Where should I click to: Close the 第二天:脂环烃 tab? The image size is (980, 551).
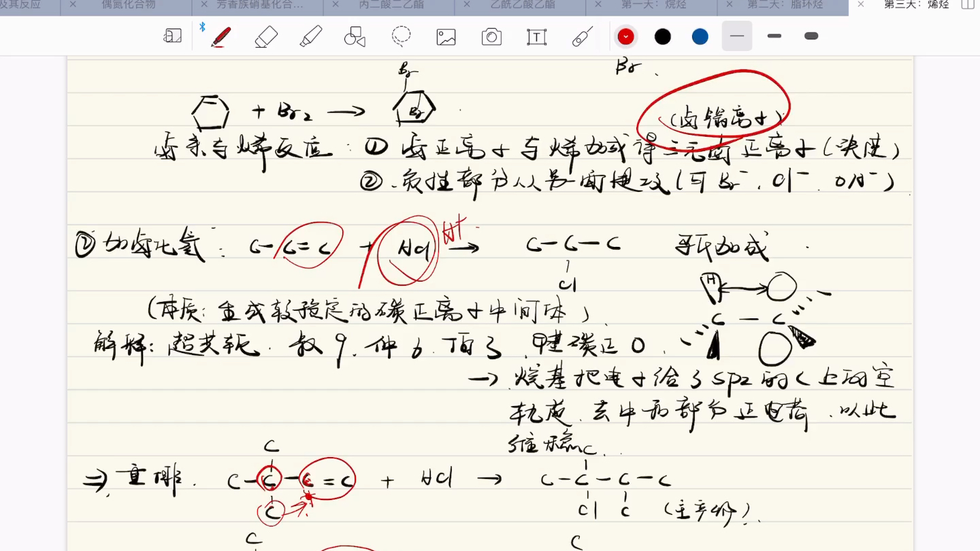pos(730,4)
